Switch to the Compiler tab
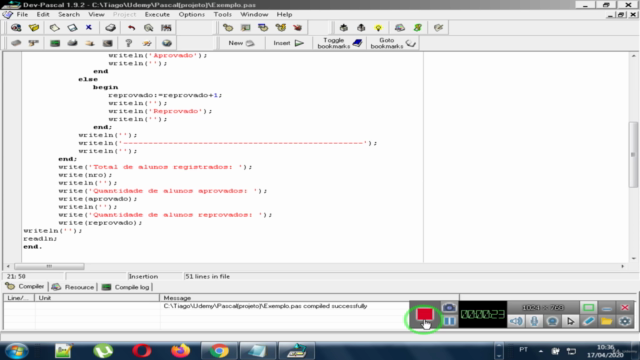 click(25, 287)
